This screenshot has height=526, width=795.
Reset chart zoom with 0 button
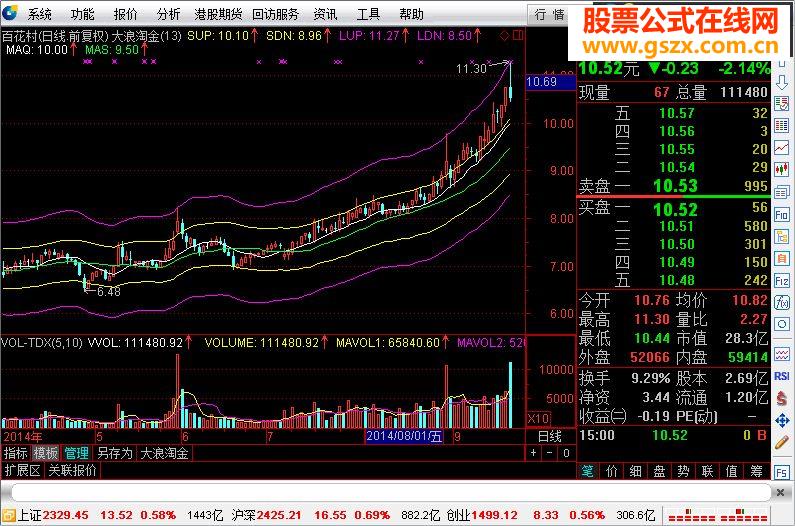pyautogui.click(x=566, y=452)
